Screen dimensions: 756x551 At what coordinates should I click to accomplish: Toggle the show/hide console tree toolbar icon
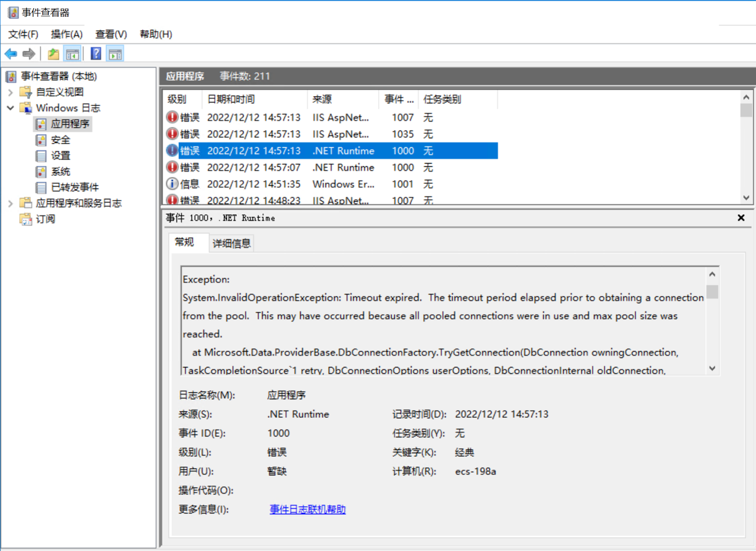tap(73, 54)
